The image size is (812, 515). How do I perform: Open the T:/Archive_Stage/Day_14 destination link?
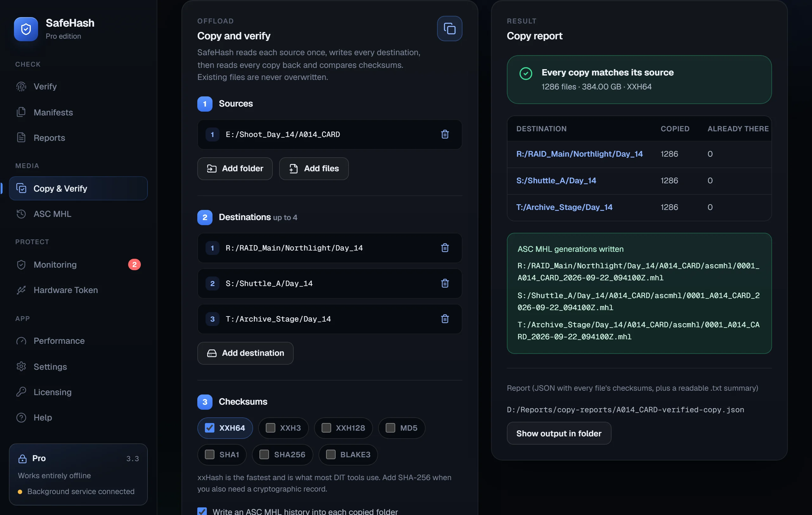click(564, 207)
